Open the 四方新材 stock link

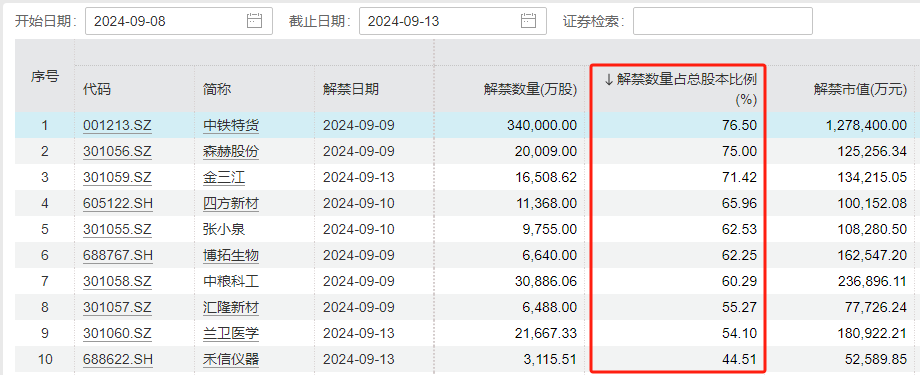point(231,204)
